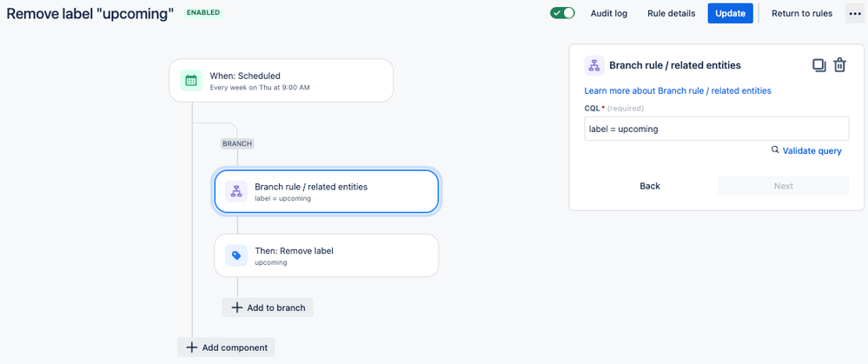Select the Then: Remove label node
Viewport: 868px width, 364px height.
pos(327,255)
